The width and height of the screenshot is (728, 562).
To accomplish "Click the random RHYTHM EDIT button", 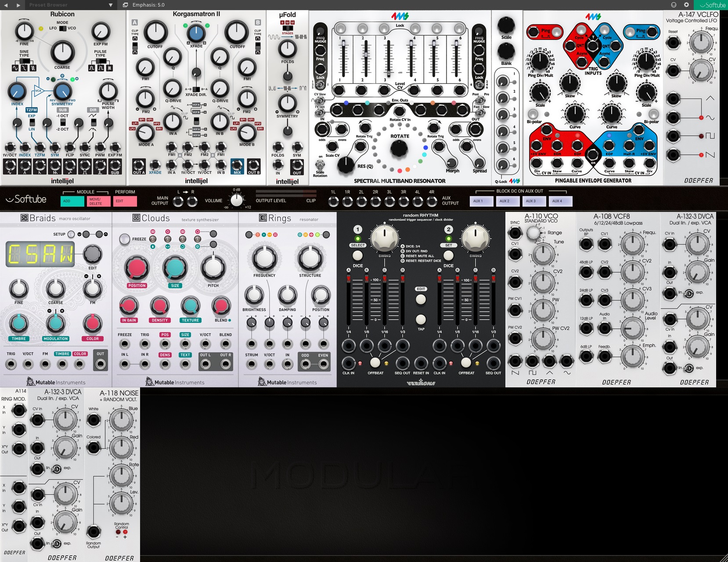I will pos(421,299).
